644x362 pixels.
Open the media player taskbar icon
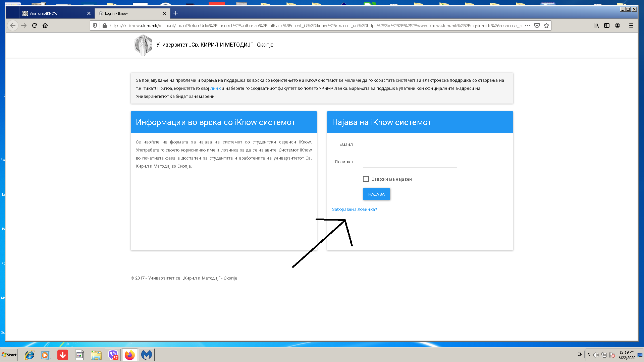46,355
